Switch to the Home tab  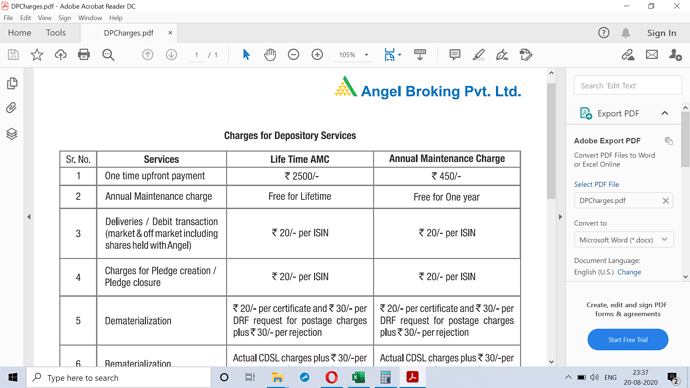(19, 33)
